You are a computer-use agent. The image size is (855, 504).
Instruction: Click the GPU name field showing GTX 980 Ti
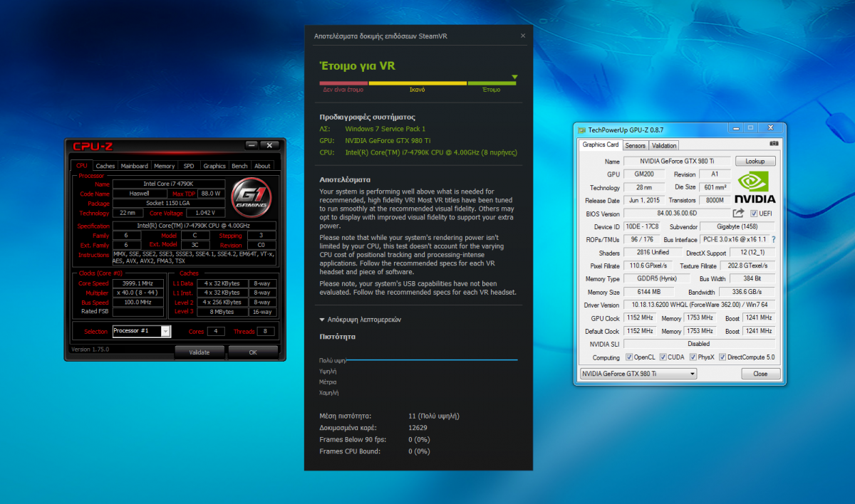(x=676, y=162)
